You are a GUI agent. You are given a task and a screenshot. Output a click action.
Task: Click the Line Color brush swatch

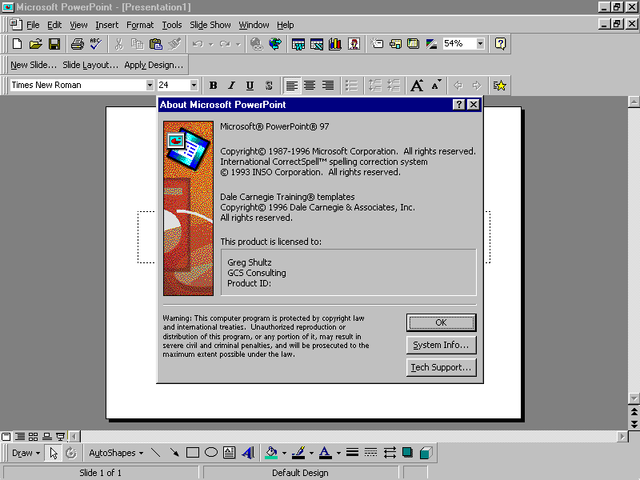[299, 453]
